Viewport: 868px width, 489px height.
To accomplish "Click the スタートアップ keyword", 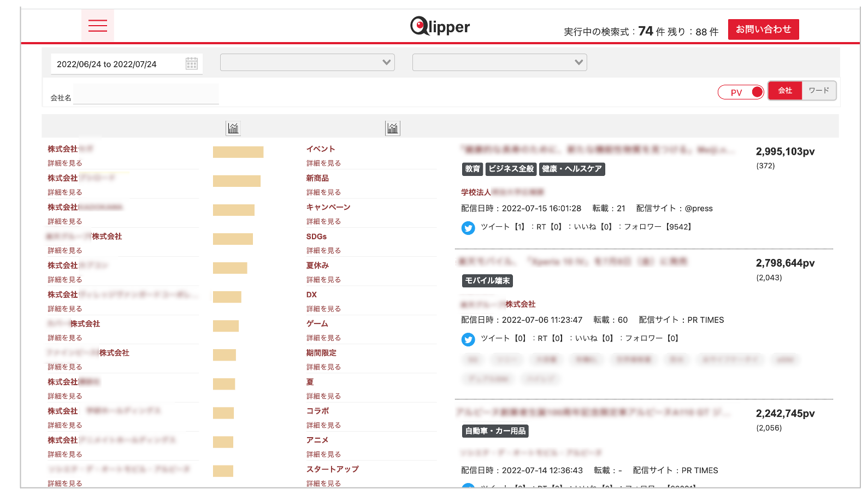I will [x=333, y=469].
